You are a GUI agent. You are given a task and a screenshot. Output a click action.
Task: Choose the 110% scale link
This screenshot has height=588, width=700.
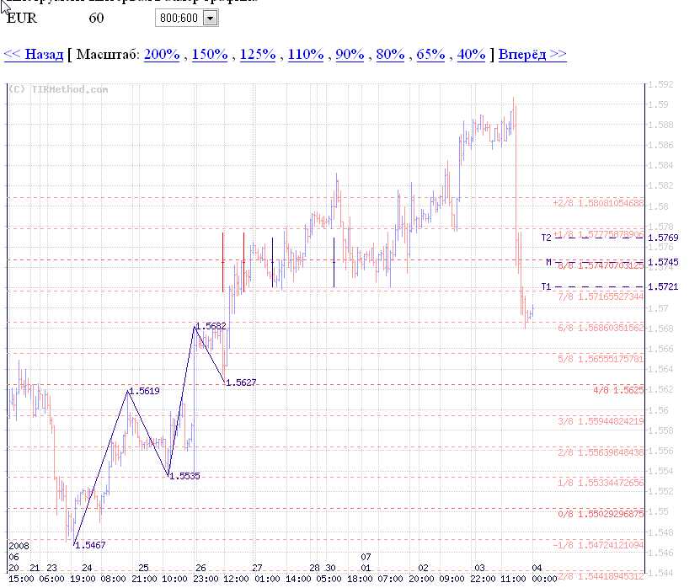click(306, 55)
